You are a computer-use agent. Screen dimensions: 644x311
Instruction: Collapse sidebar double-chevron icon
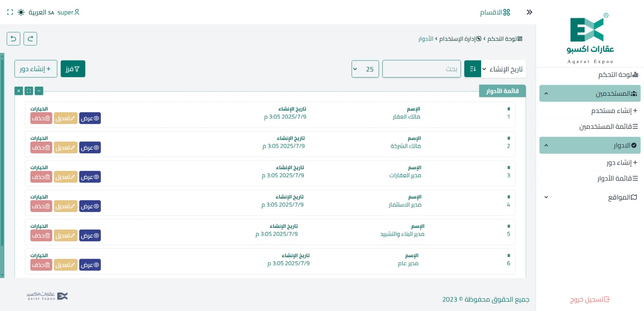[529, 12]
